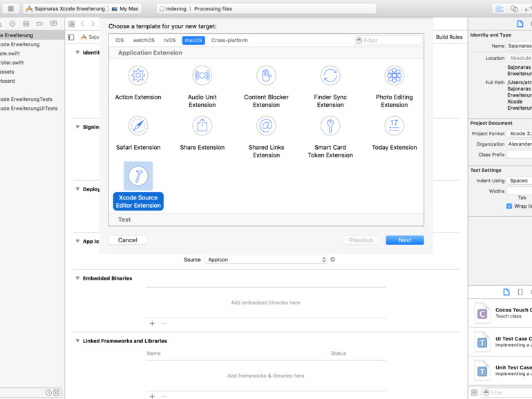Open the Build Rules tab
532x399 pixels.
click(449, 37)
